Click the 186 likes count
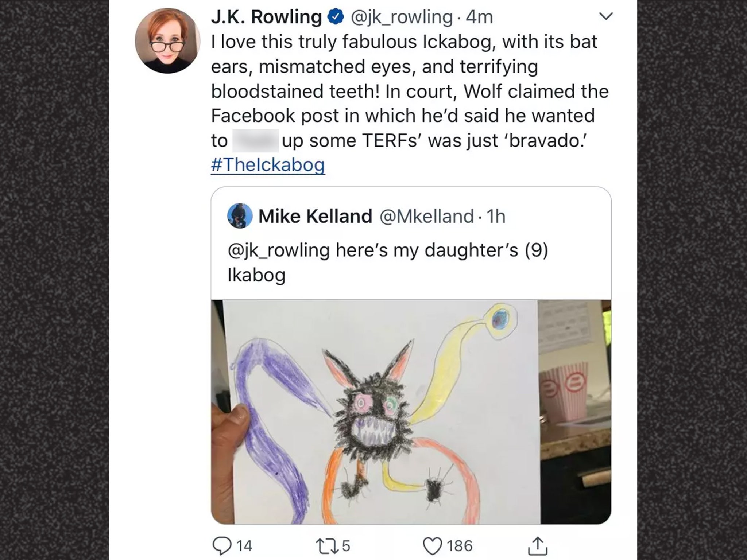Image resolution: width=747 pixels, height=560 pixels. coord(460,546)
